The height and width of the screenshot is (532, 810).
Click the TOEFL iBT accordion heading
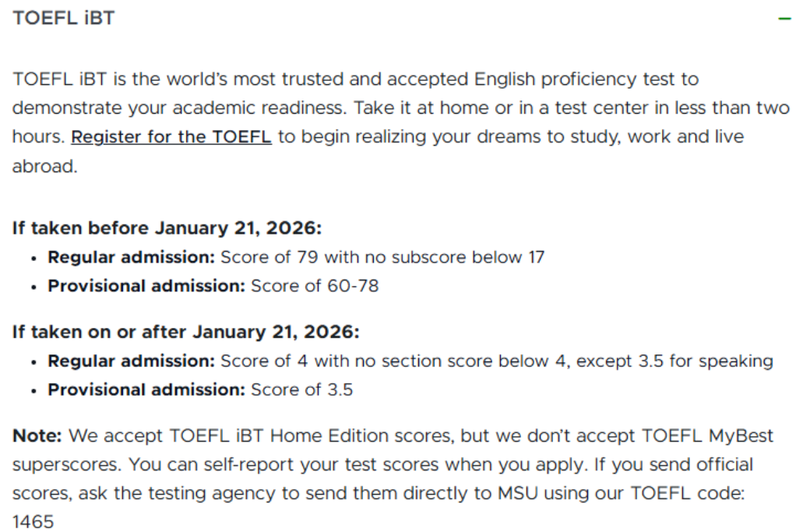tap(63, 18)
